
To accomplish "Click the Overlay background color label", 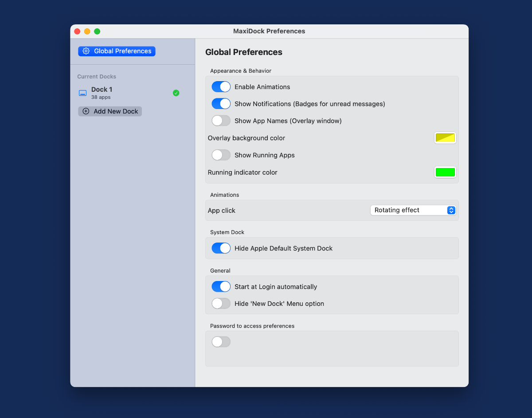I will point(246,138).
